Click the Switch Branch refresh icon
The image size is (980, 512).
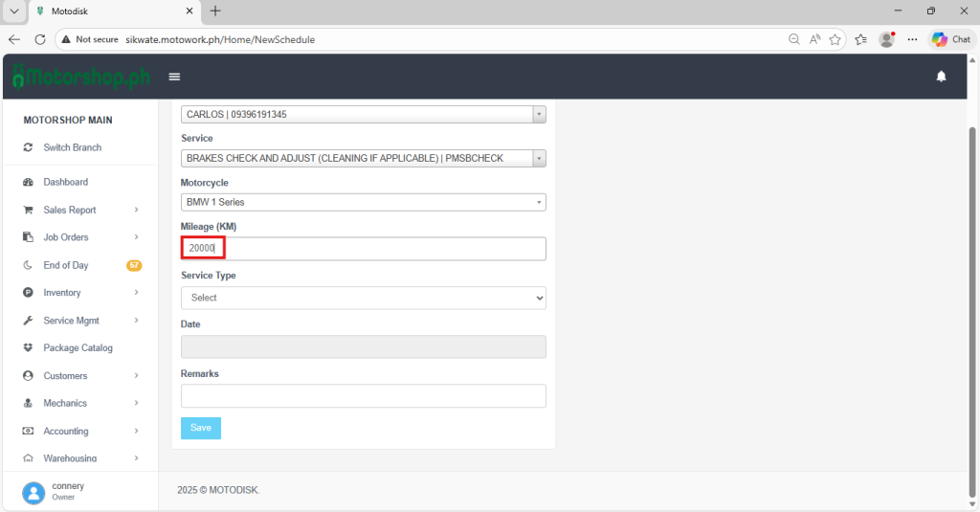click(x=29, y=147)
